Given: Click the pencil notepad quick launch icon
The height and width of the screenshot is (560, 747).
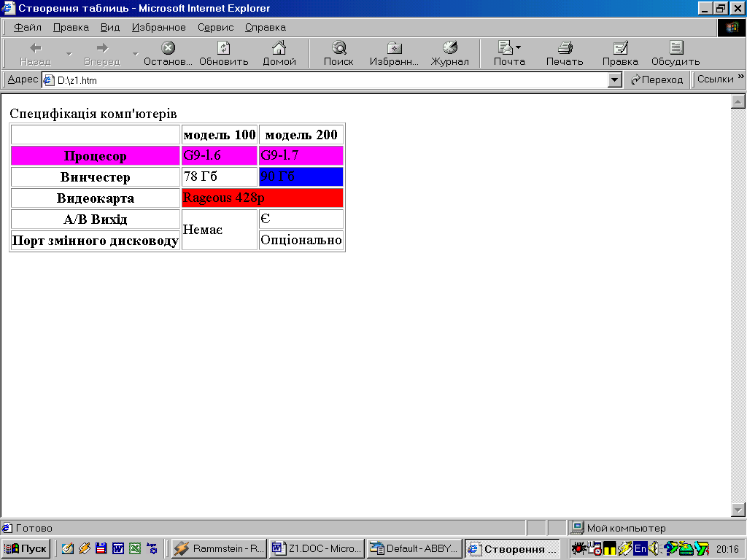Looking at the screenshot, I should (x=67, y=548).
